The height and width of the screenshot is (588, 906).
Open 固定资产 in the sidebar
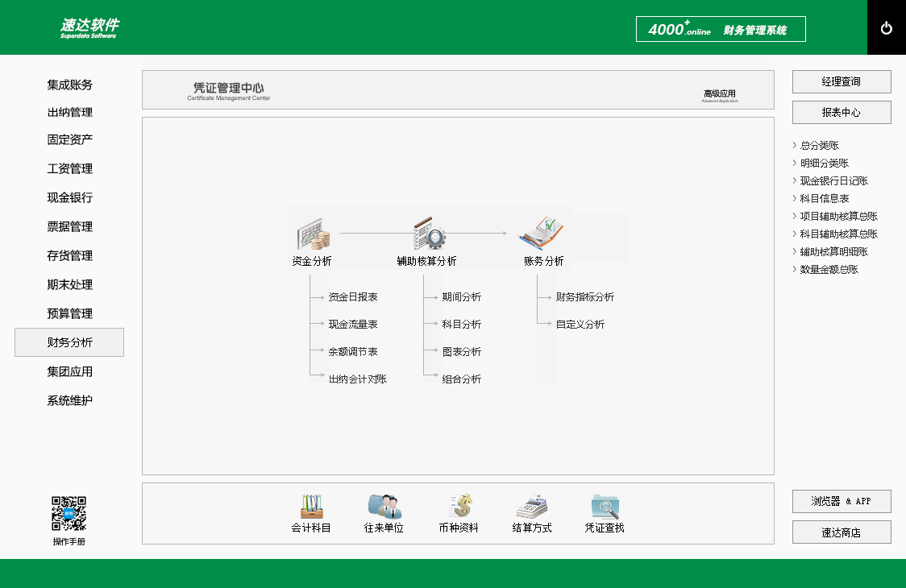69,140
